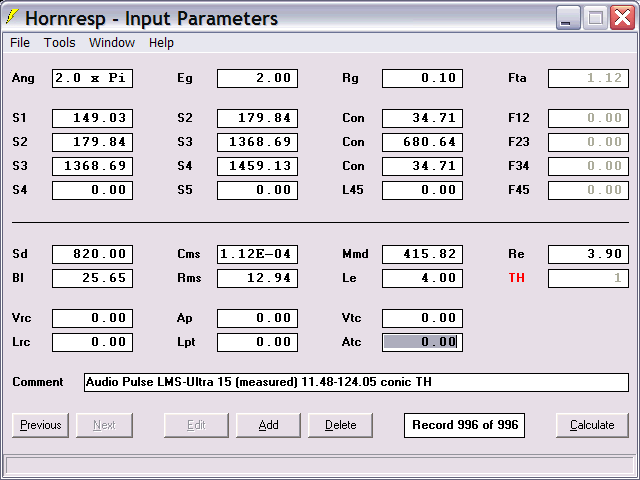Viewport: 640px width, 480px height.
Task: Select the Lpt field
Action: [x=258, y=342]
